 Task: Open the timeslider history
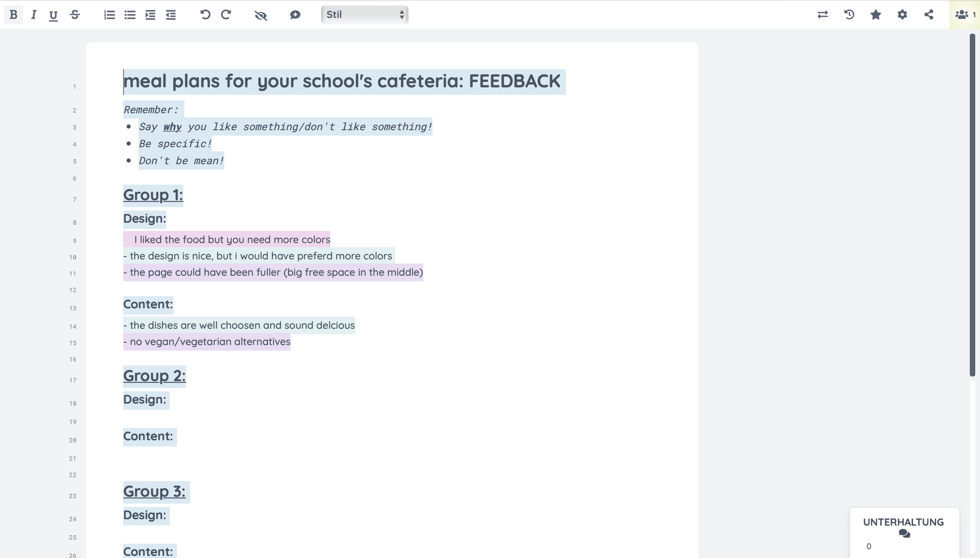coord(849,15)
